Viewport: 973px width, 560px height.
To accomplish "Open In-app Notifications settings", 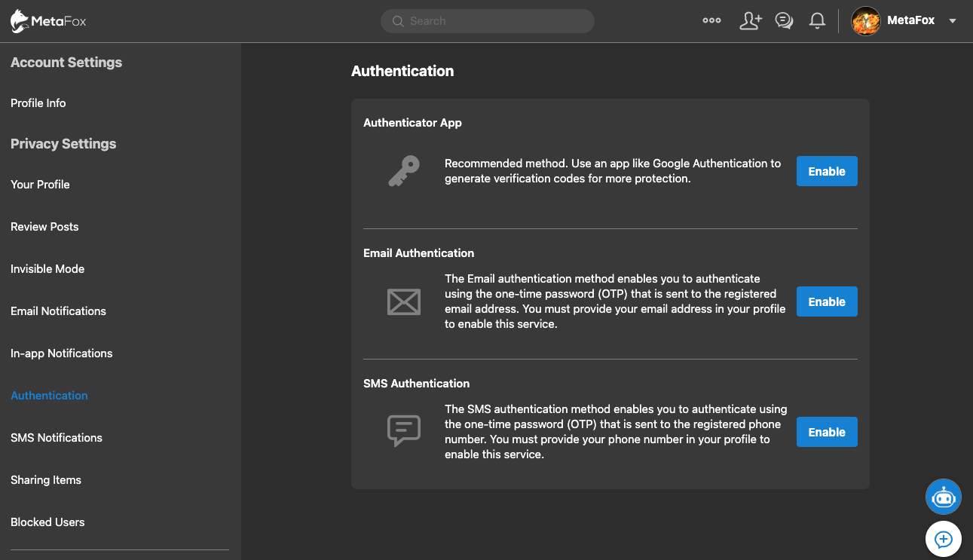I will click(x=62, y=353).
